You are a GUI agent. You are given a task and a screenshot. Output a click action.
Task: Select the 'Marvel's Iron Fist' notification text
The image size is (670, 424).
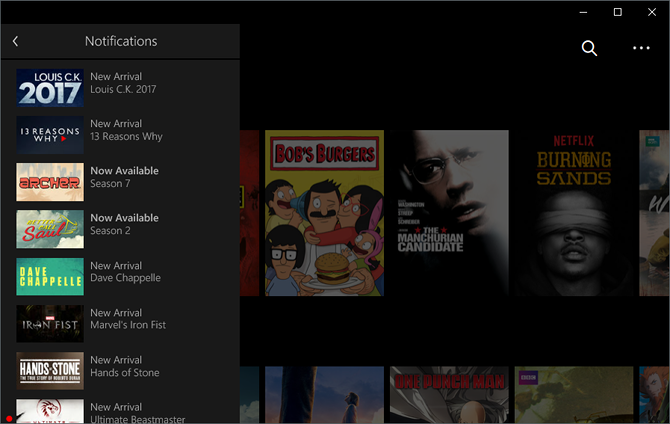coord(128,325)
